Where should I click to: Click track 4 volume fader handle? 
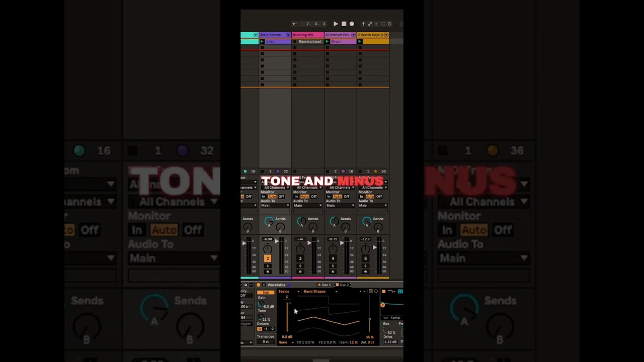click(342, 243)
